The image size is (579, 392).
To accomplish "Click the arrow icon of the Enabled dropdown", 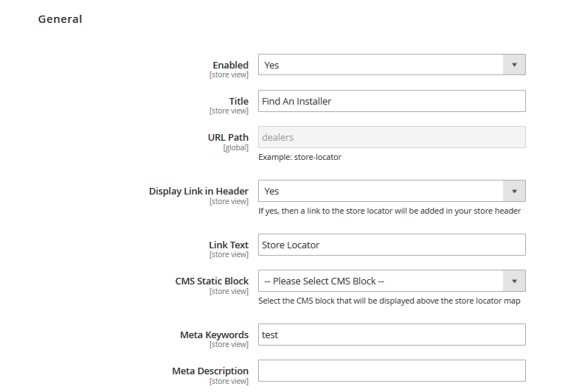I will pos(514,65).
